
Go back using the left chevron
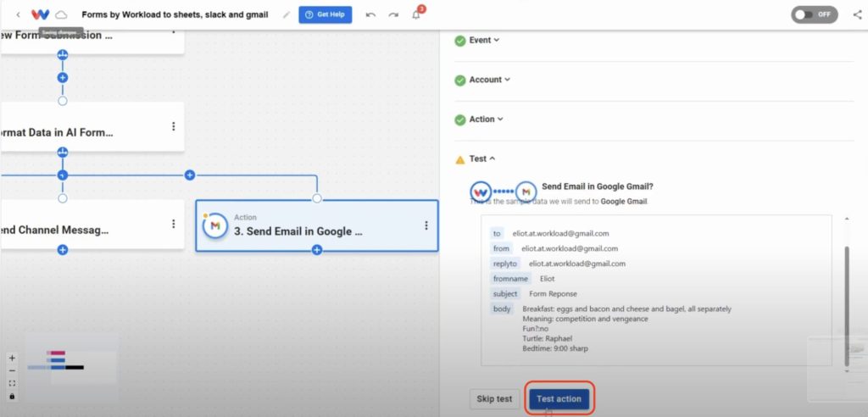click(18, 15)
